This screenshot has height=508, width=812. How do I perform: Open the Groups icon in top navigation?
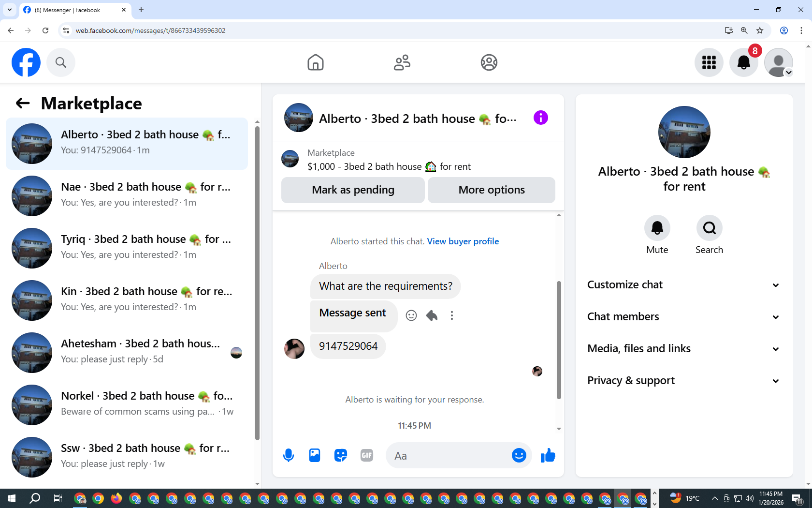pos(489,62)
